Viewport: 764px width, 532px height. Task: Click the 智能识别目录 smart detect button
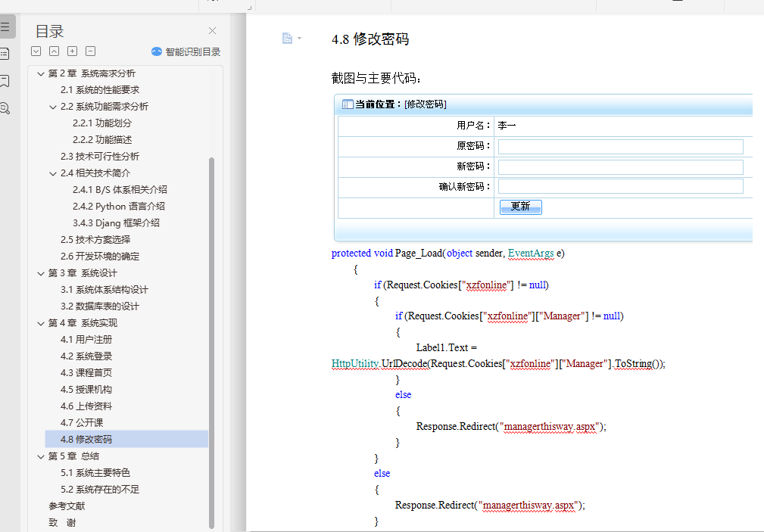(x=186, y=51)
